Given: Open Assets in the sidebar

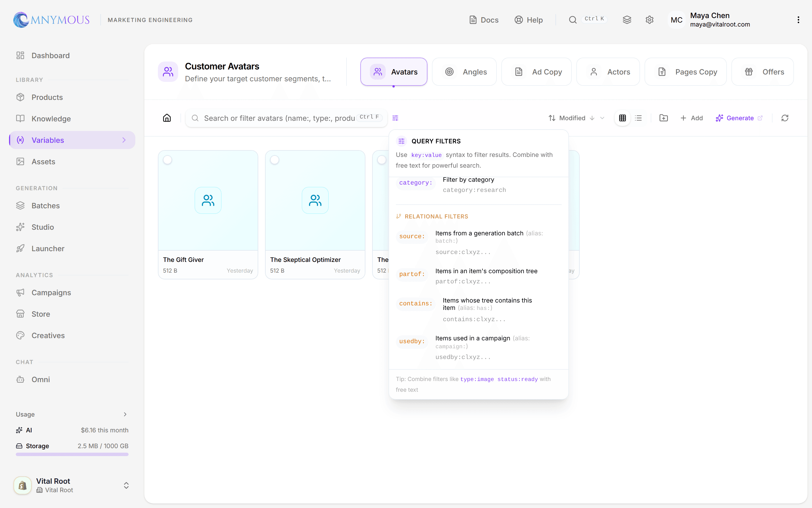Looking at the screenshot, I should (72, 162).
